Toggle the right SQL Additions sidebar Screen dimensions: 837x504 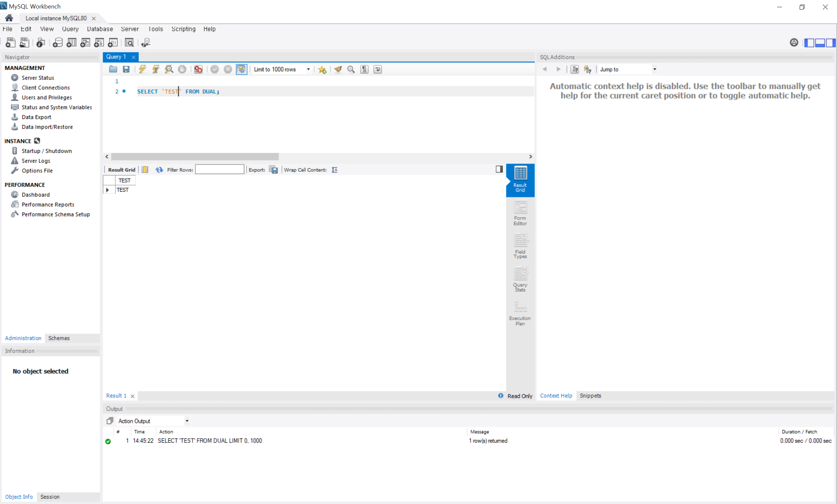[x=830, y=43]
